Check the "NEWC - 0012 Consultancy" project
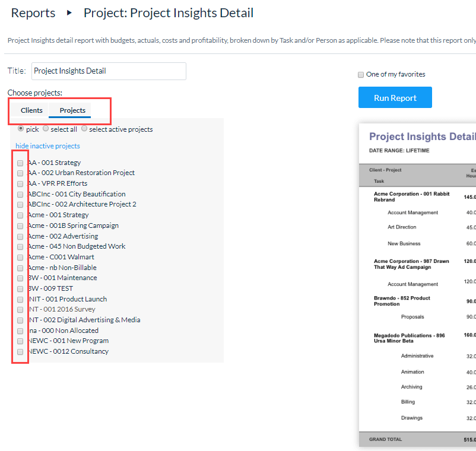The height and width of the screenshot is (451, 476). click(21, 351)
